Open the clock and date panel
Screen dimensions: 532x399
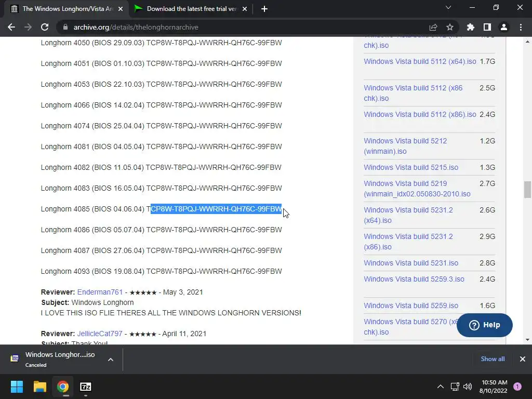click(494, 387)
